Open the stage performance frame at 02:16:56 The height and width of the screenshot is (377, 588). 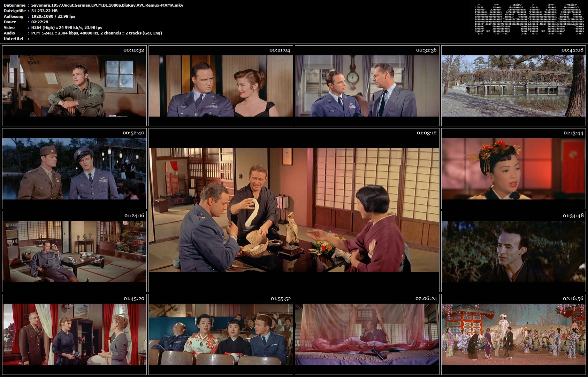point(513,334)
